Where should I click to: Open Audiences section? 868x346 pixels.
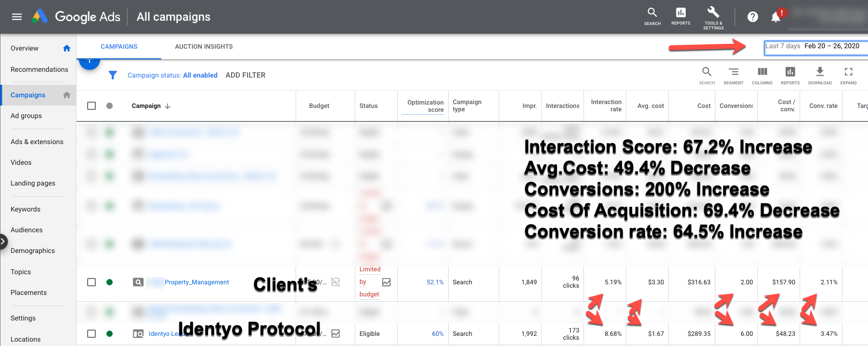[26, 230]
